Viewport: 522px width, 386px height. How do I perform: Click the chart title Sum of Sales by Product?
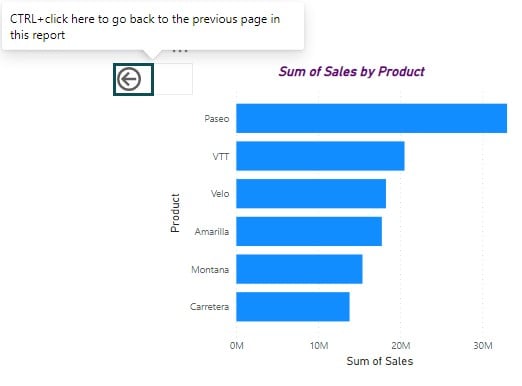click(352, 72)
